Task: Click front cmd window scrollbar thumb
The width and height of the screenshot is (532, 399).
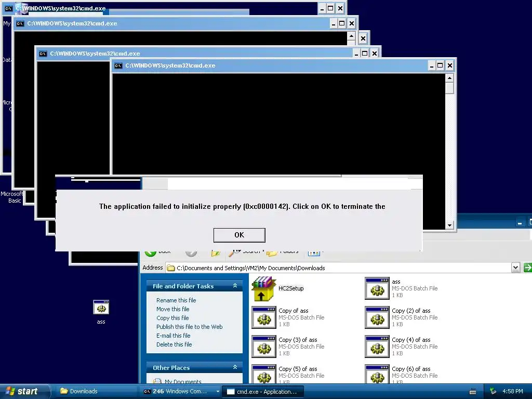Action: [449, 88]
